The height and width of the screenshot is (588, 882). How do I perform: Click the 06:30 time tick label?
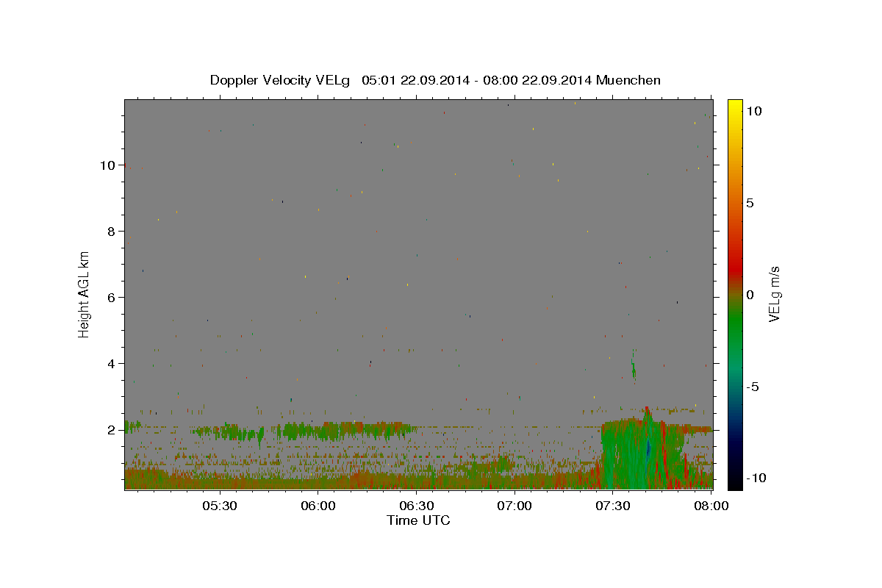point(416,506)
